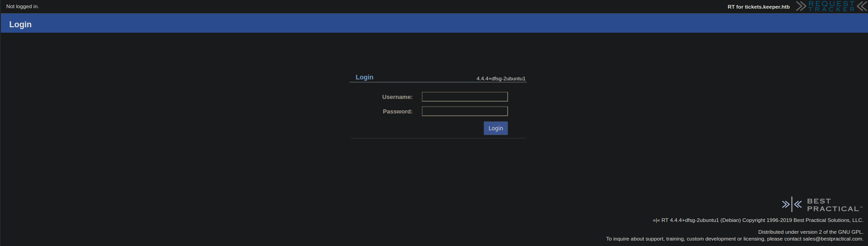Click the 'Username:' label

pos(397,97)
